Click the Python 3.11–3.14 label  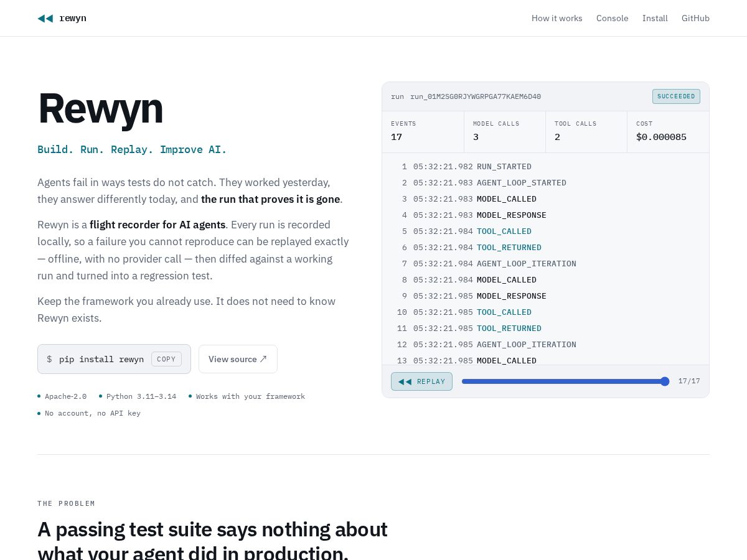[x=141, y=396]
